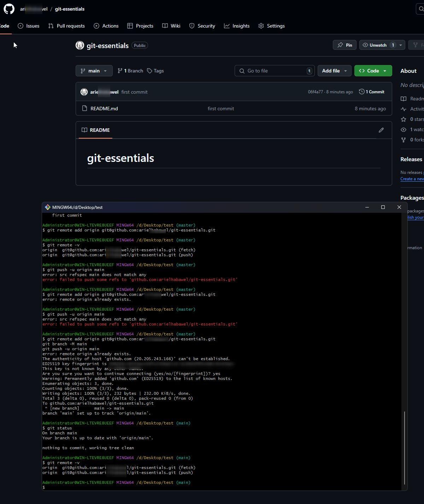Click the Actions play icon
Screen dimensions: 424x504
96,26
